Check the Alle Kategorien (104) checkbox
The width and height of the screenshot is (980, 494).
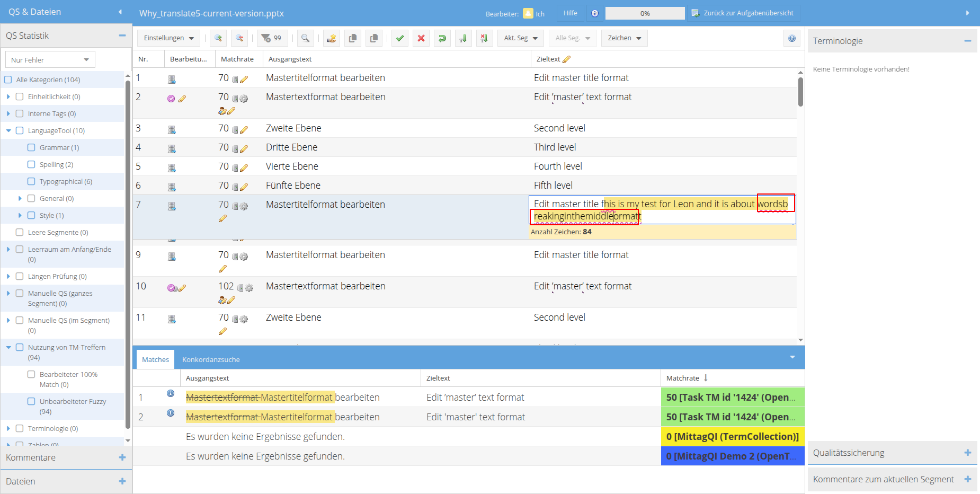click(8, 80)
